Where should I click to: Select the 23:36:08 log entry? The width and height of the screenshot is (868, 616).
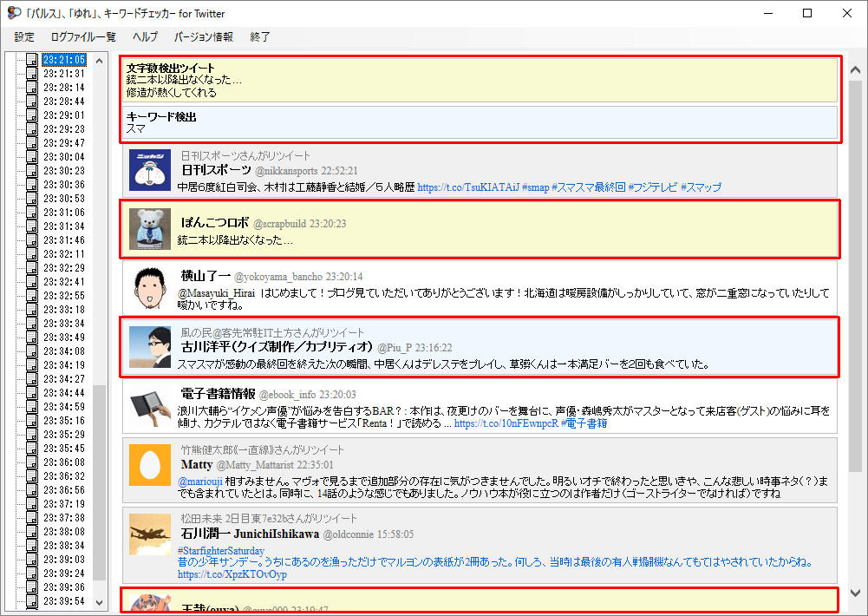(64, 462)
